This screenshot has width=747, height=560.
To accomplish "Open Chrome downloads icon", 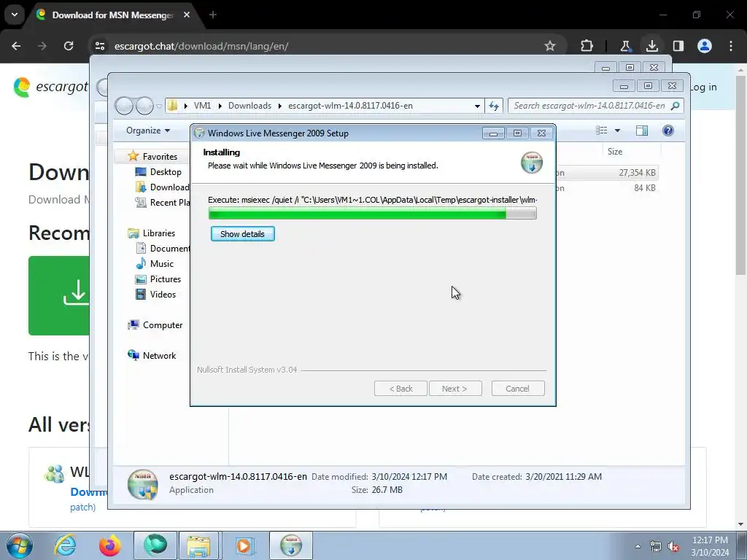I will pos(651,46).
